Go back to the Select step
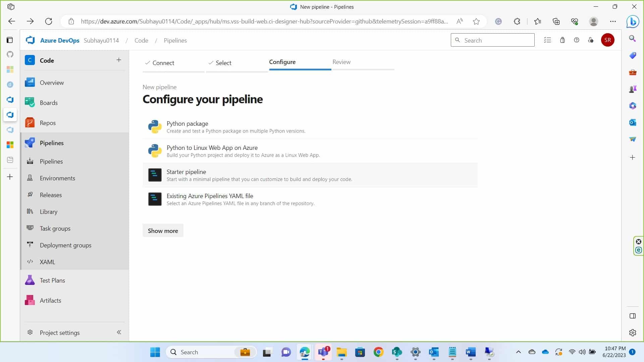This screenshot has height=362, width=644. [x=223, y=63]
